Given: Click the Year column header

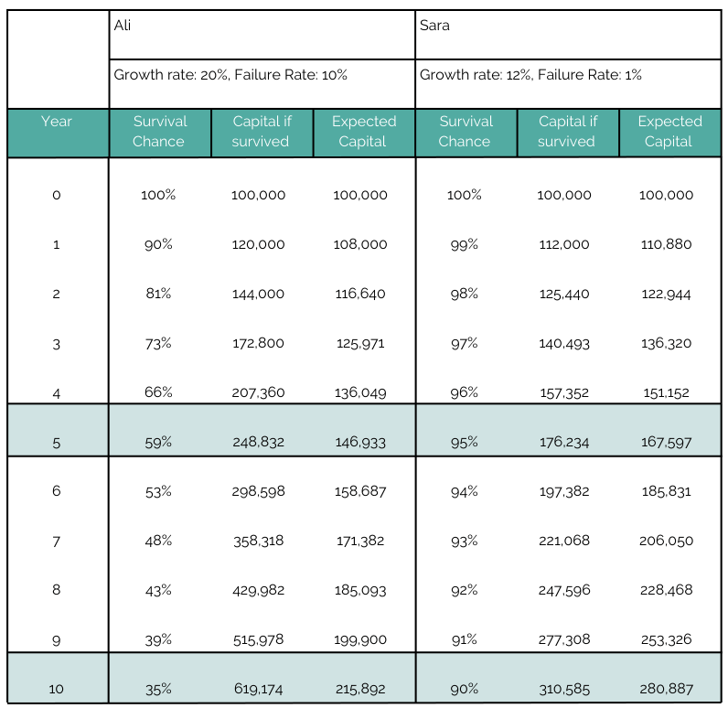Looking at the screenshot, I should click(x=57, y=122).
